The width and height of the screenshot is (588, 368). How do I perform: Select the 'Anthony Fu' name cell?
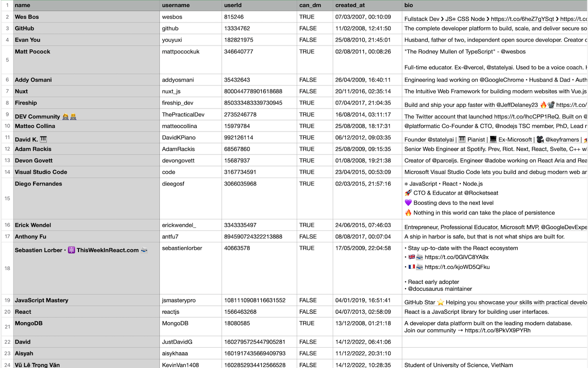86,237
